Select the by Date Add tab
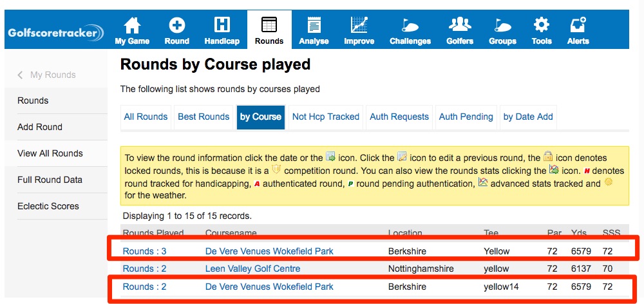Viewport: 644px width, 304px height. pos(527,117)
